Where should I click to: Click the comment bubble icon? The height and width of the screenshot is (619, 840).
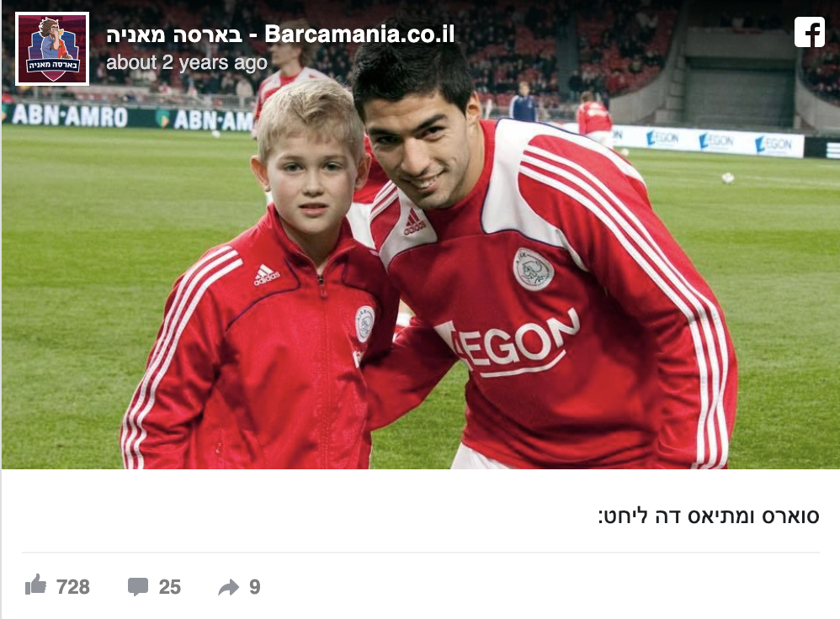tap(138, 587)
